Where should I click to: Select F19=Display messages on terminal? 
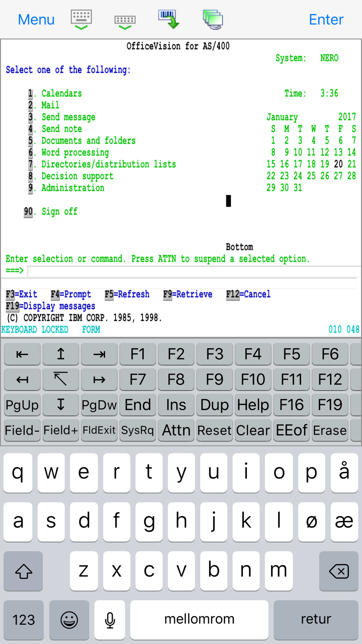[x=50, y=306]
